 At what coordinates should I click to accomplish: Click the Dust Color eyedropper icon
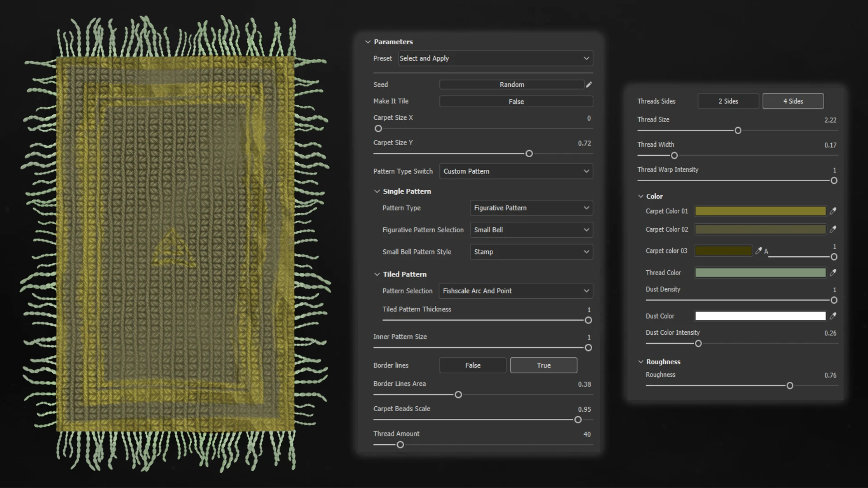point(833,316)
